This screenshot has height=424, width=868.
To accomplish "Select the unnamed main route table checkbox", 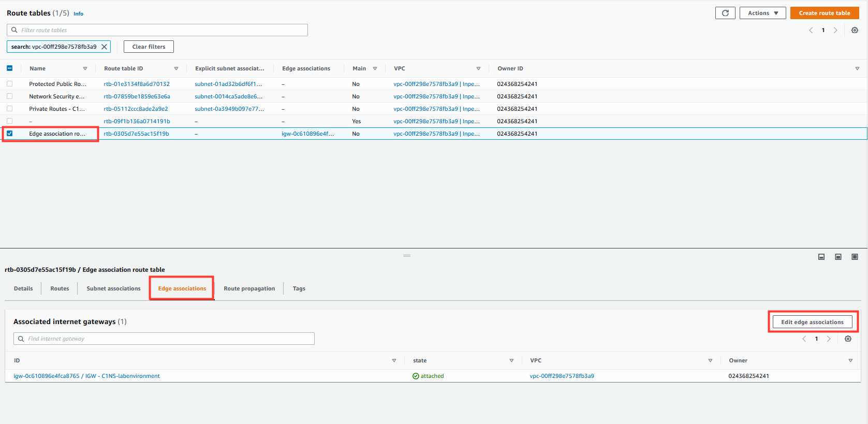I will click(9, 121).
